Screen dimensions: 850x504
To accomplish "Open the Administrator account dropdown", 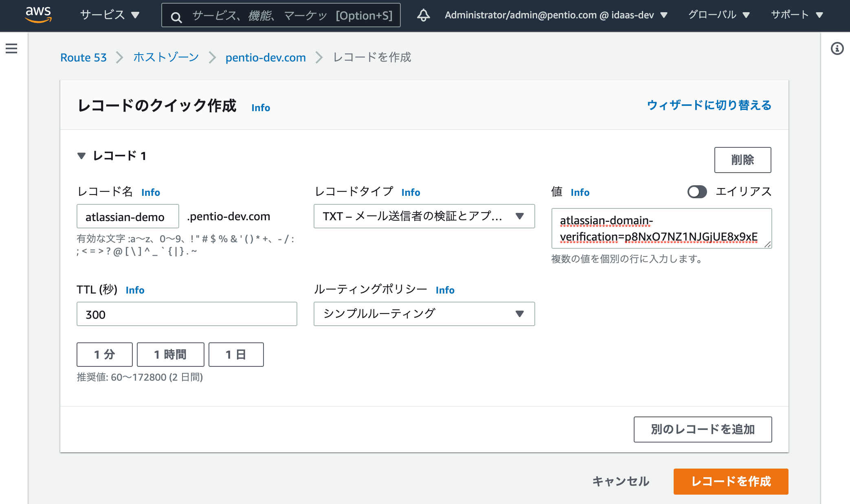I will point(556,15).
